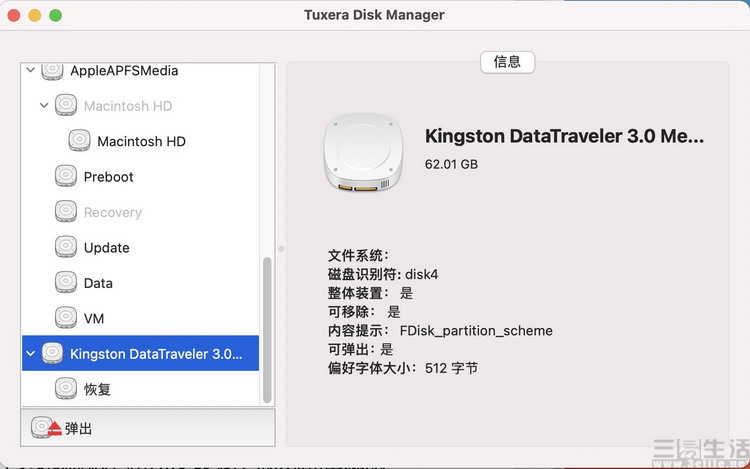This screenshot has width=750, height=469.
Task: Collapse the Kingston DataTraveler 3.0 node
Action: point(31,353)
